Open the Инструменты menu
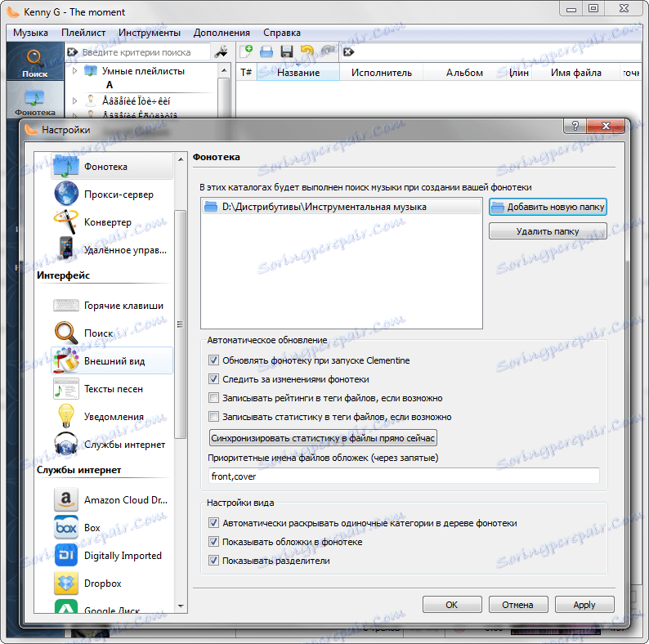 click(150, 33)
